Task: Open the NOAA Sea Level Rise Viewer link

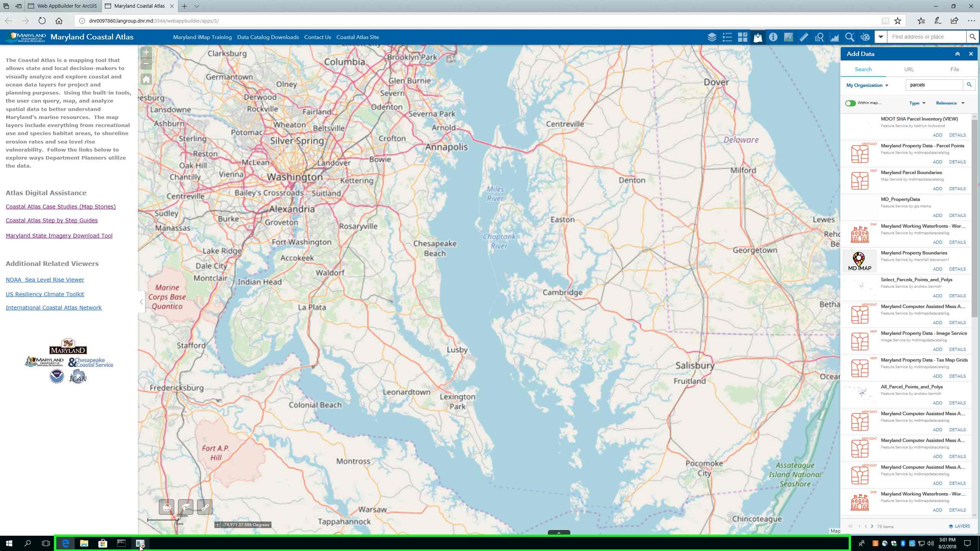Action: [x=45, y=279]
